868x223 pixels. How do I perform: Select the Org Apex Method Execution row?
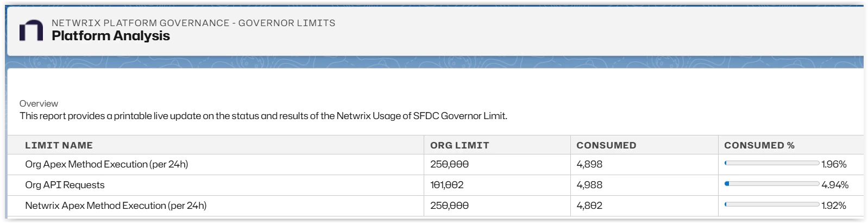click(106, 164)
